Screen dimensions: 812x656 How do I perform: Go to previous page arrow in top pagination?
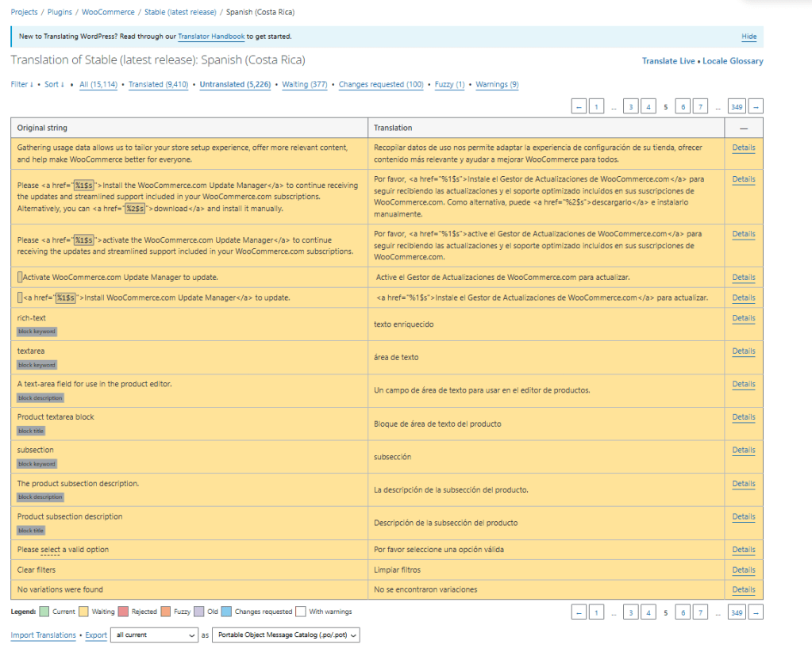click(x=579, y=106)
